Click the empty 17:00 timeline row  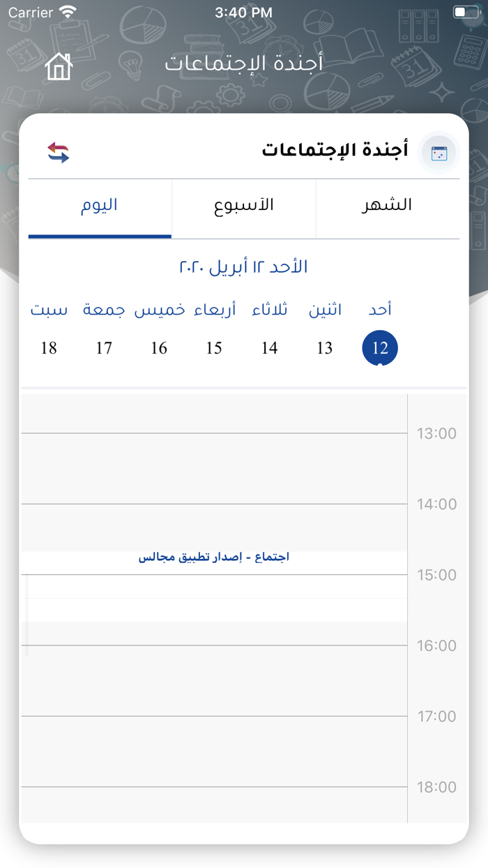(209, 750)
